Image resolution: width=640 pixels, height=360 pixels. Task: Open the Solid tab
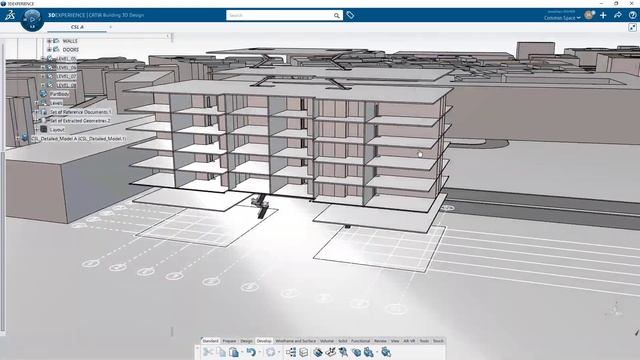[343, 341]
